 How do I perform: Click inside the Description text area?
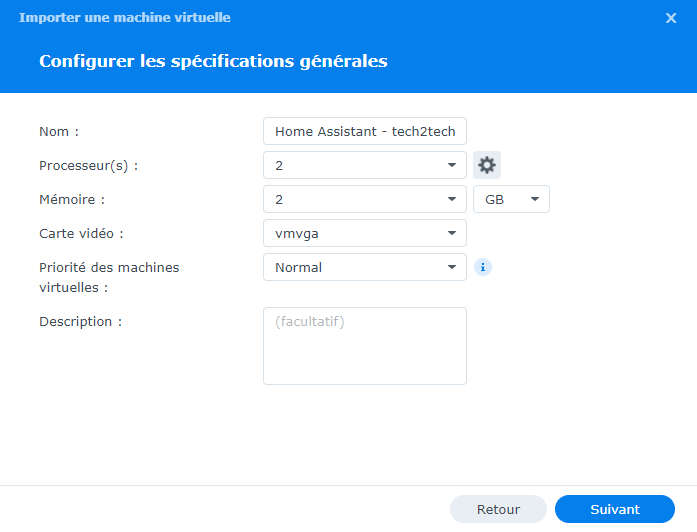pyautogui.click(x=364, y=346)
